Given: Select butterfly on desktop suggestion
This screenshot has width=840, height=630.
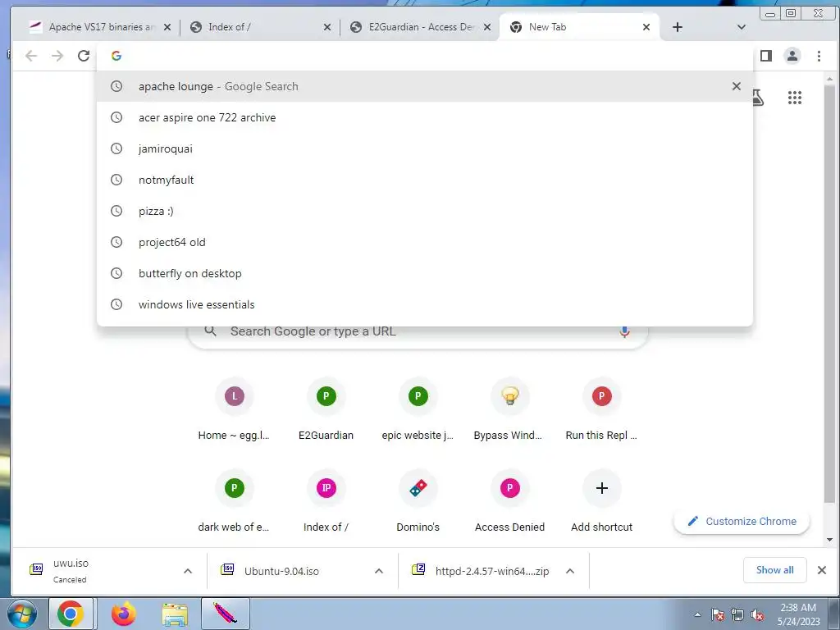Looking at the screenshot, I should point(425,273).
